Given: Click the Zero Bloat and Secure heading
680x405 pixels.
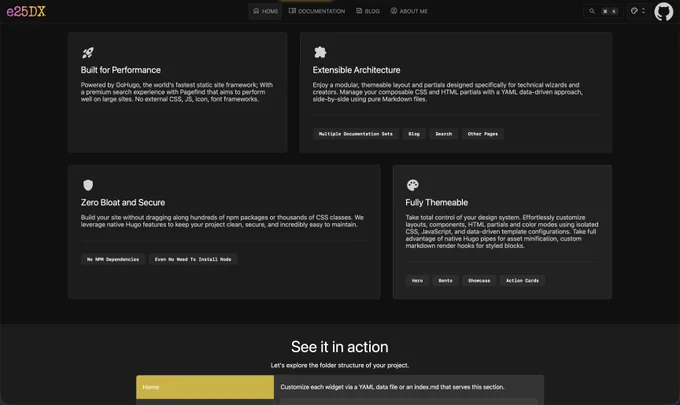Looking at the screenshot, I should click(x=123, y=202).
